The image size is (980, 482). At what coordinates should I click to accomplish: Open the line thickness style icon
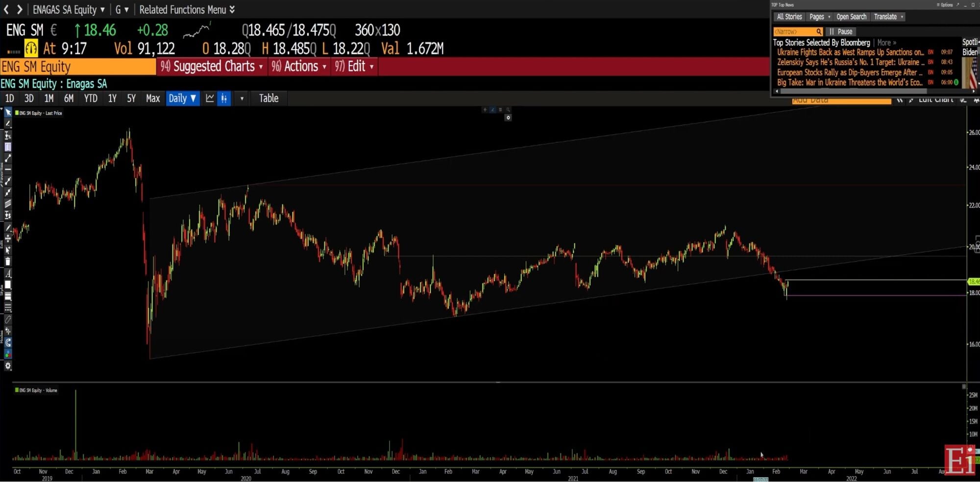(8, 296)
